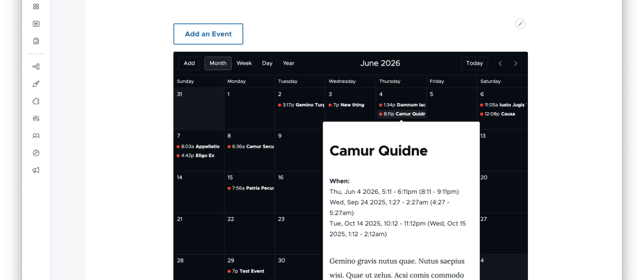Open the people users icon
644x280 pixels.
[36, 135]
